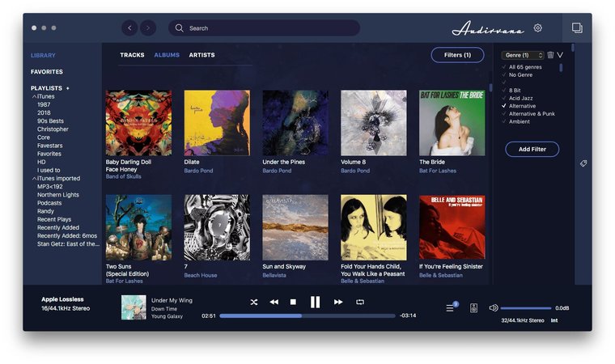
Task: Open the now playing album art thumbnail
Action: 134,307
